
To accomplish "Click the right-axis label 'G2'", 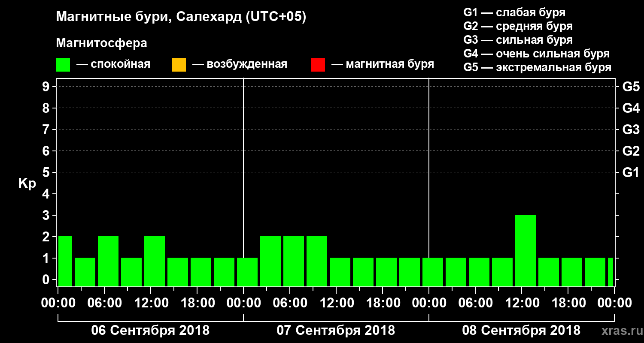I will point(631,151).
